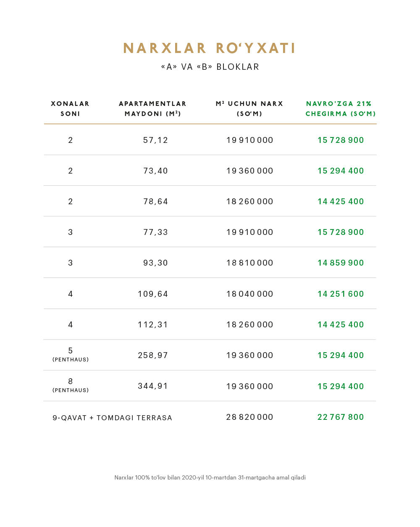
Task: Select the «A» VA «B» BLOKLAR subtitle
Action: [x=210, y=67]
